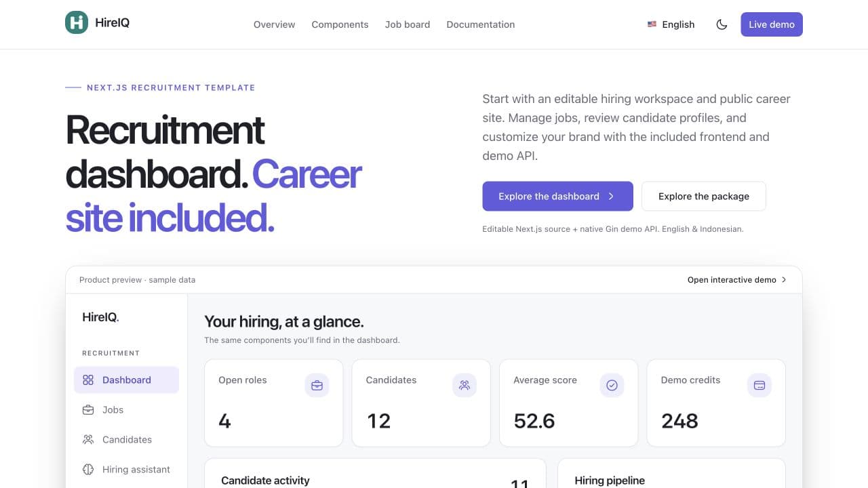Open the Job board nav link
The width and height of the screenshot is (868, 488).
coord(408,24)
